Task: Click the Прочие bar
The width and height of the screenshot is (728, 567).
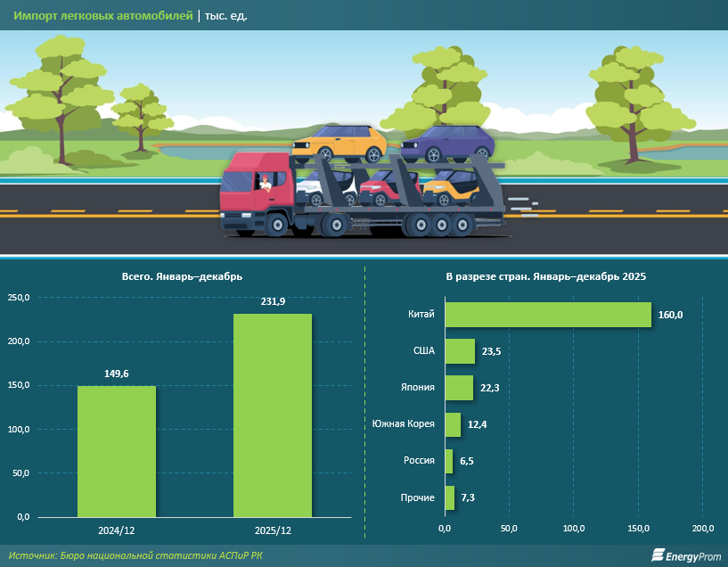Action: point(449,497)
